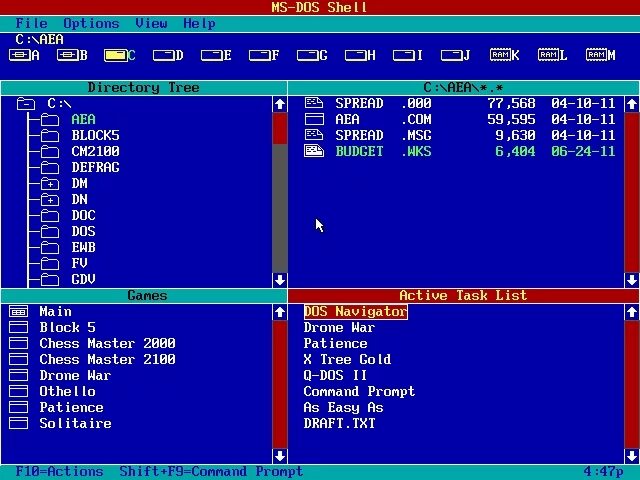Open the View menu

click(151, 23)
